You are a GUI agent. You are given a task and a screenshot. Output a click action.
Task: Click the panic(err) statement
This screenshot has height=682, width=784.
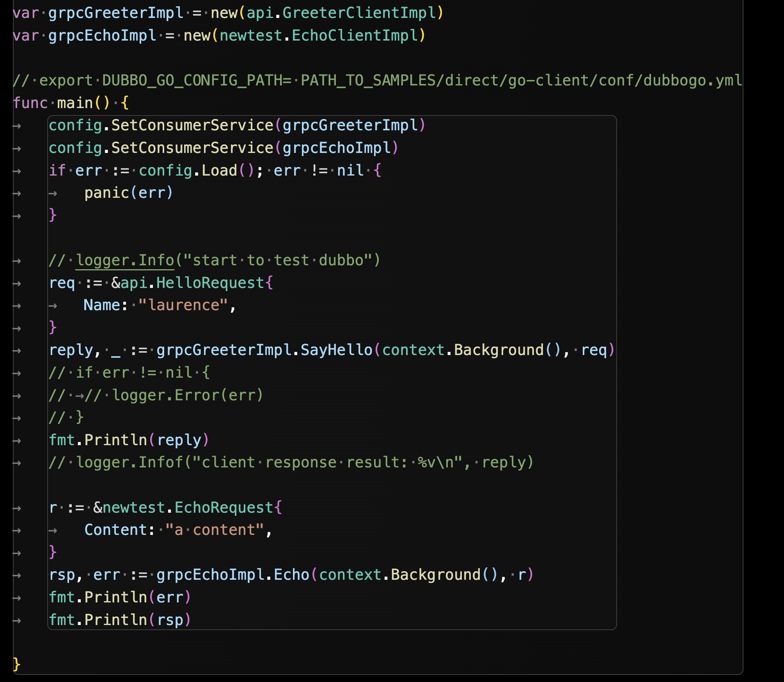coord(129,193)
